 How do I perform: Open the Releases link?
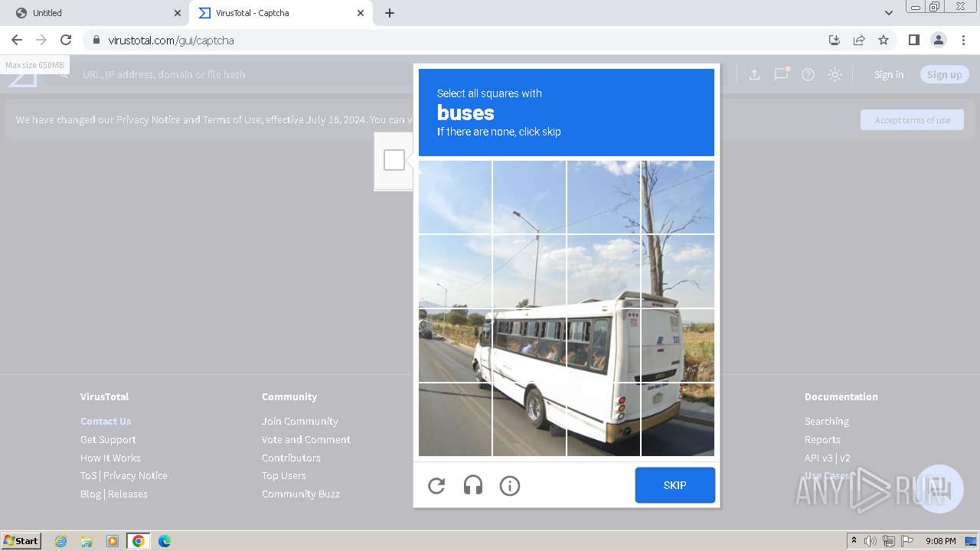click(128, 494)
